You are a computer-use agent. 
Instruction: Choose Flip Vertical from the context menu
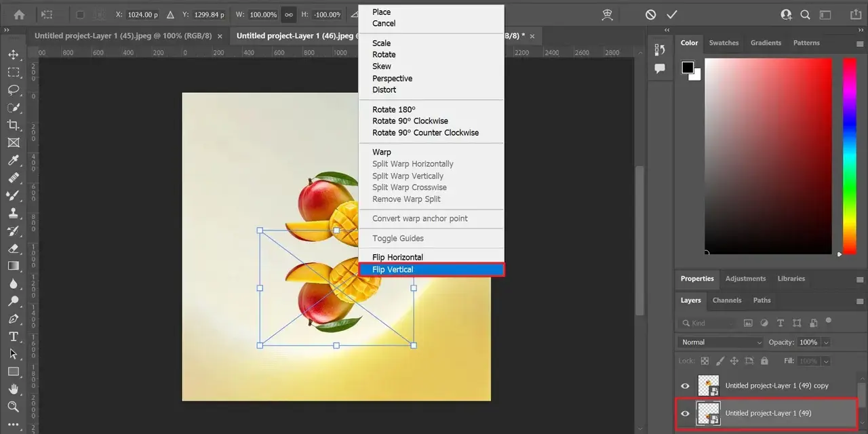pyautogui.click(x=431, y=270)
